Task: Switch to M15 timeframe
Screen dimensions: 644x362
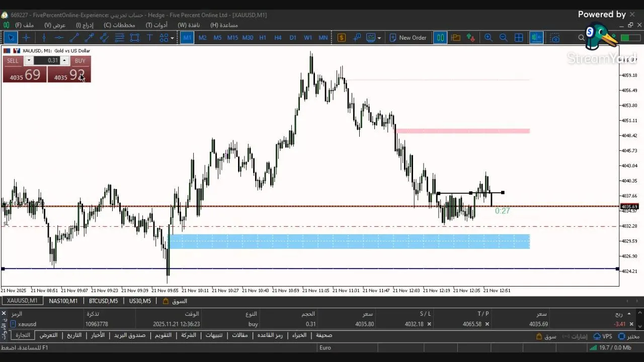Action: tap(232, 38)
